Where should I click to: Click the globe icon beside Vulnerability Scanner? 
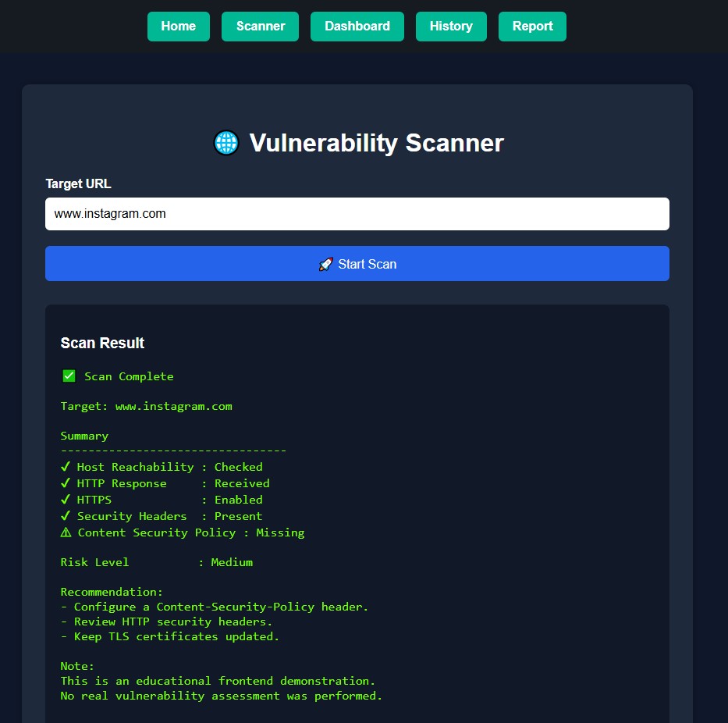(226, 143)
